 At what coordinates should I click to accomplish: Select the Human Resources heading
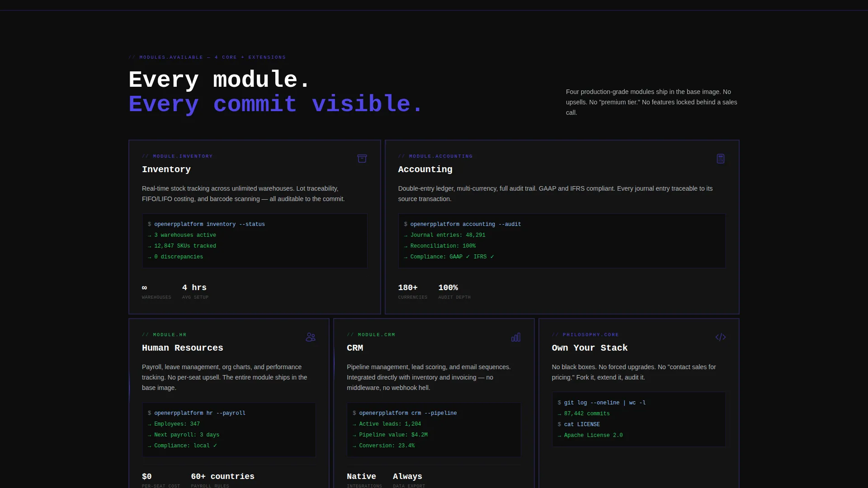pyautogui.click(x=183, y=348)
